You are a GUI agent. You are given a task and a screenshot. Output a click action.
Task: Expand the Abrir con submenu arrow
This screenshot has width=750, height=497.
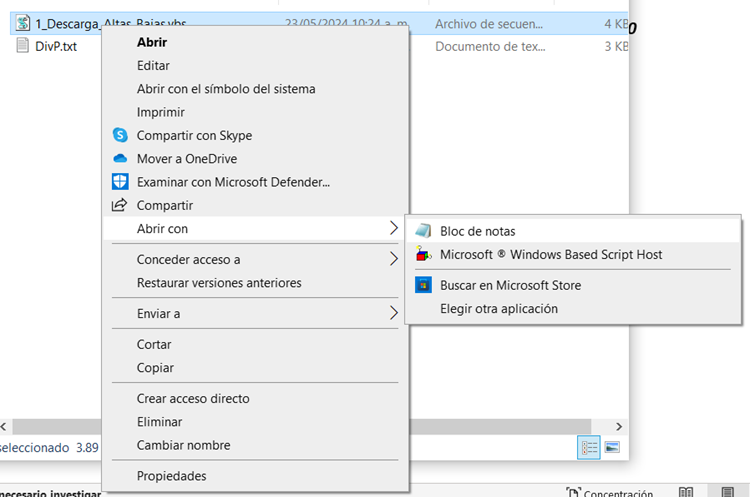click(393, 229)
